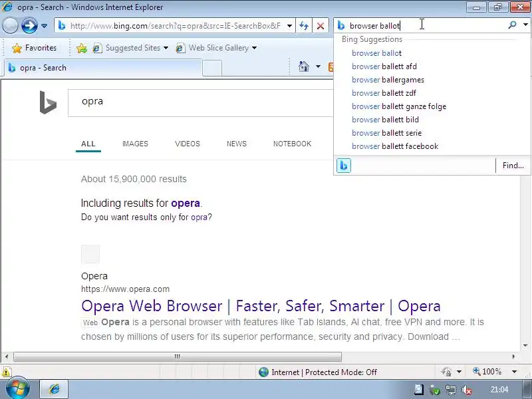The height and width of the screenshot is (399, 532).
Task: Click the Bing provider icon below suggestions
Action: click(x=344, y=166)
